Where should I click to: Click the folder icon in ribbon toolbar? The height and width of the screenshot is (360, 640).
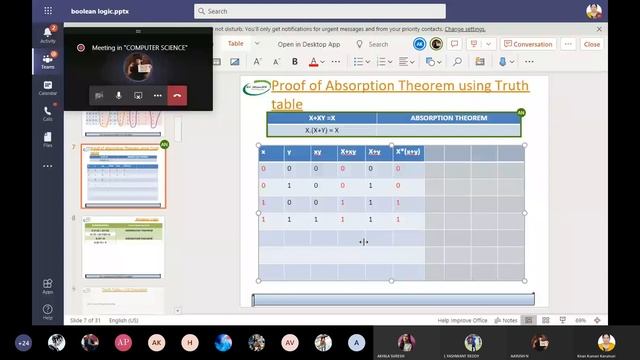click(x=480, y=62)
